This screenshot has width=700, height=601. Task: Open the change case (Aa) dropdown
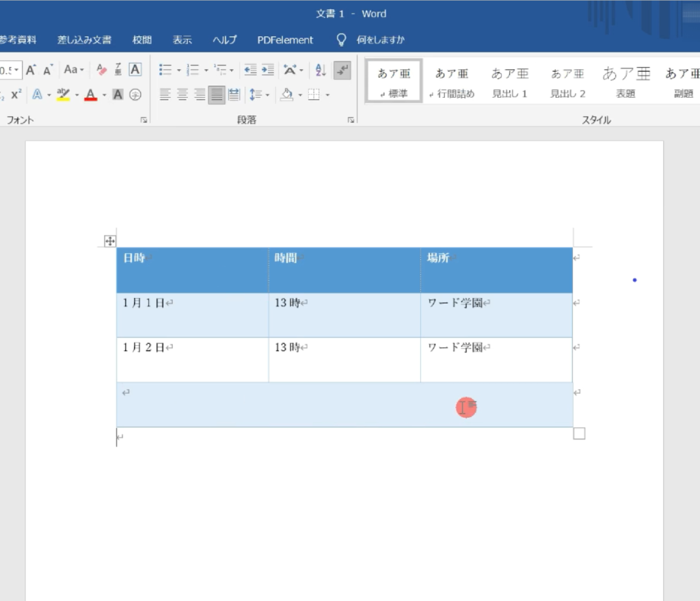click(x=73, y=70)
